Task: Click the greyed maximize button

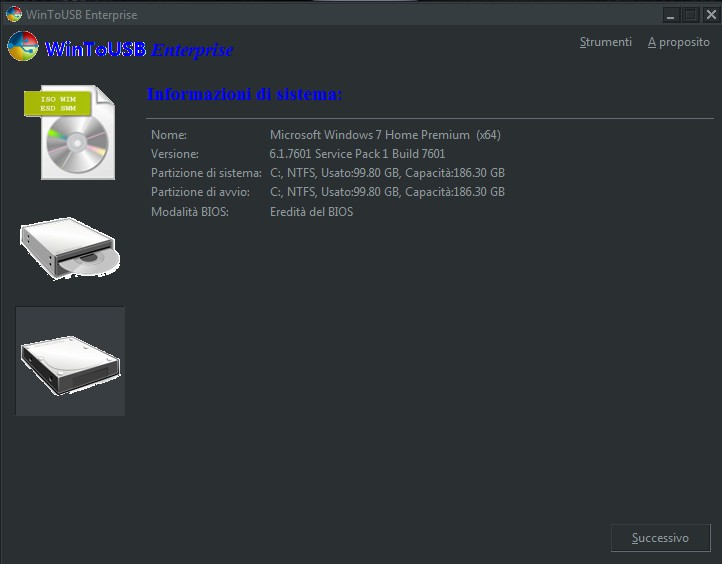Action: [x=690, y=15]
